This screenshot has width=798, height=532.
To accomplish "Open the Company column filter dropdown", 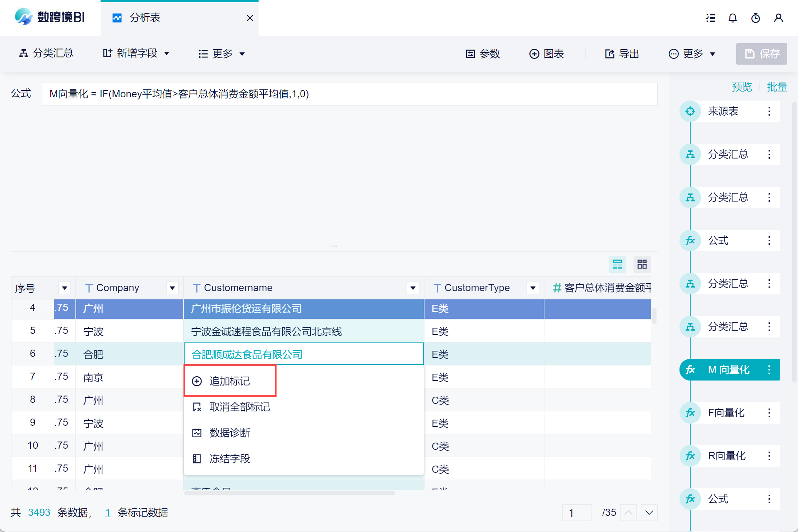I will (x=172, y=288).
